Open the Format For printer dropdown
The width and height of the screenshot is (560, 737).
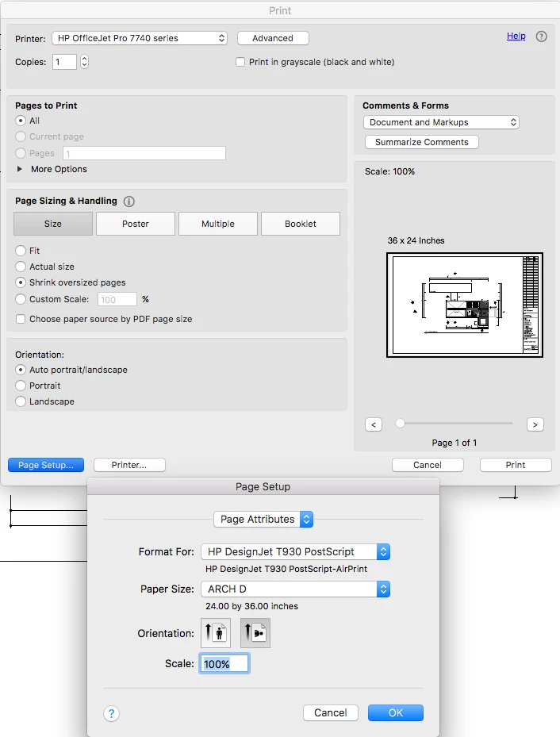[x=296, y=552]
